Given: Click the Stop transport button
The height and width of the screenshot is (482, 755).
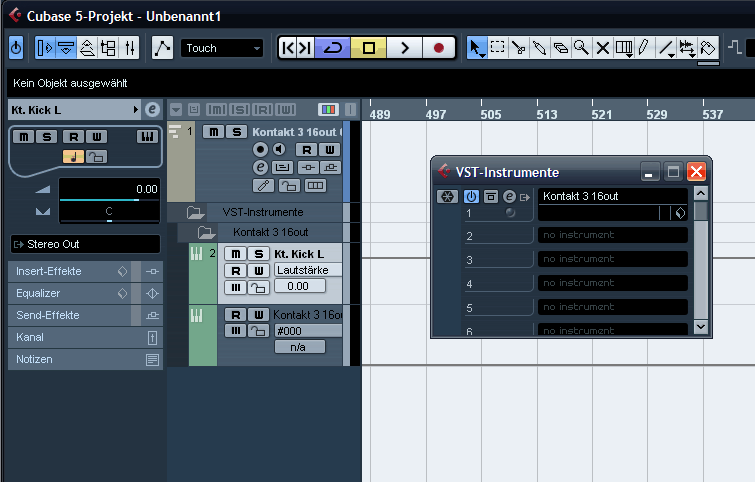Looking at the screenshot, I should (x=369, y=48).
